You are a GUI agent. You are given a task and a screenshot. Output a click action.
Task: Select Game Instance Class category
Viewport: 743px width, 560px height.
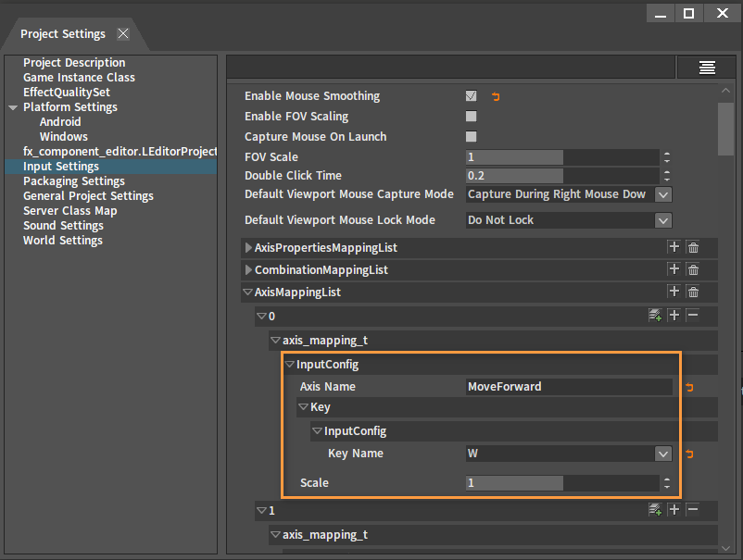click(79, 77)
